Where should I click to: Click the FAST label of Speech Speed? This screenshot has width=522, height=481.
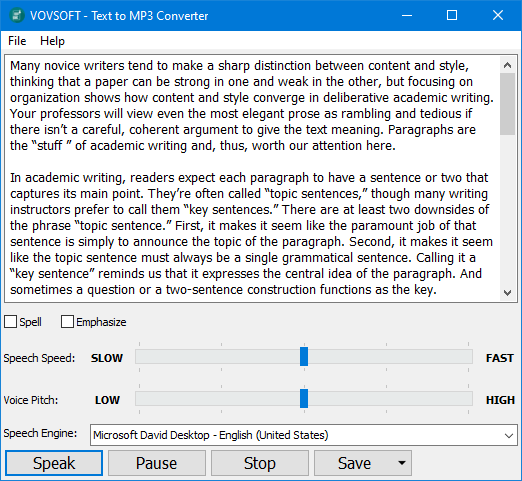[x=499, y=358]
